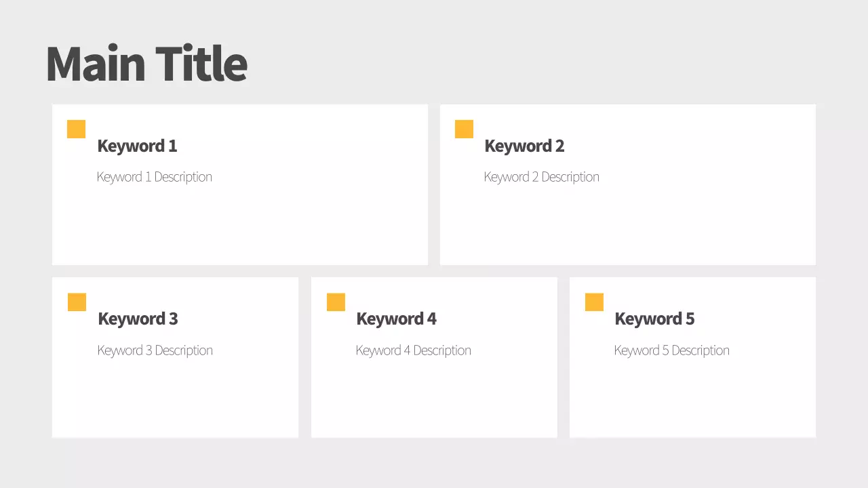Viewport: 868px width, 488px height.
Task: Click the yellow square icon above Keyword 2
Action: [464, 129]
